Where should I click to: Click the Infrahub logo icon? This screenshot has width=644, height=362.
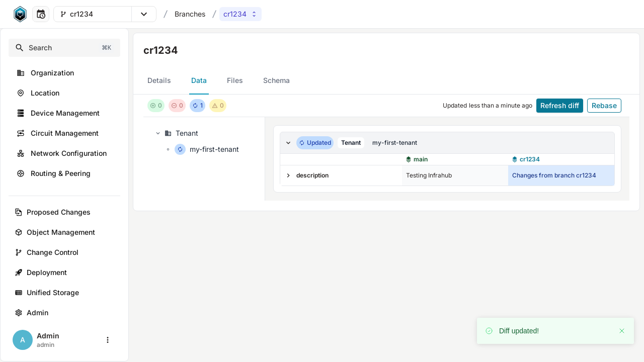tap(20, 14)
